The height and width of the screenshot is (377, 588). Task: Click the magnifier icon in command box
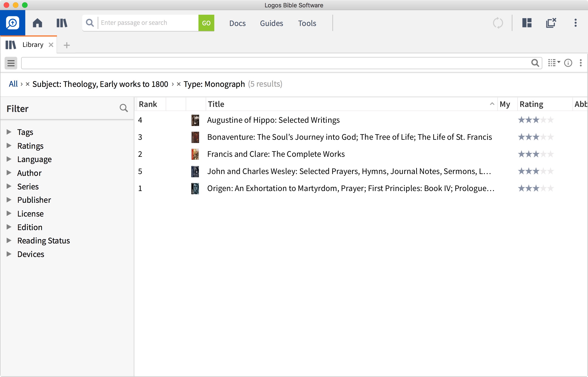click(90, 23)
